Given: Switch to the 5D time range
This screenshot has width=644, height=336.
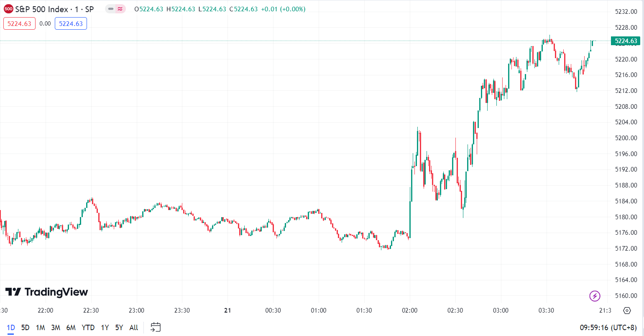Looking at the screenshot, I should 25,328.
